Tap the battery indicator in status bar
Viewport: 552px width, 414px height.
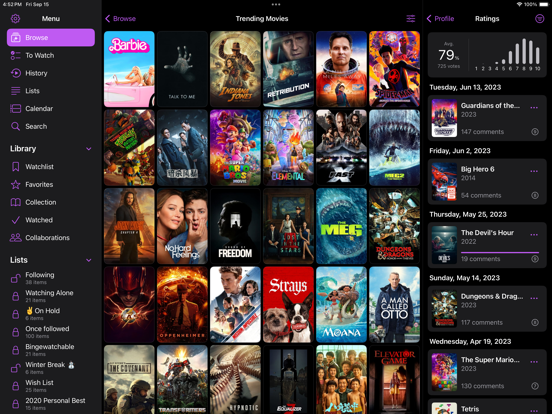coord(543,5)
